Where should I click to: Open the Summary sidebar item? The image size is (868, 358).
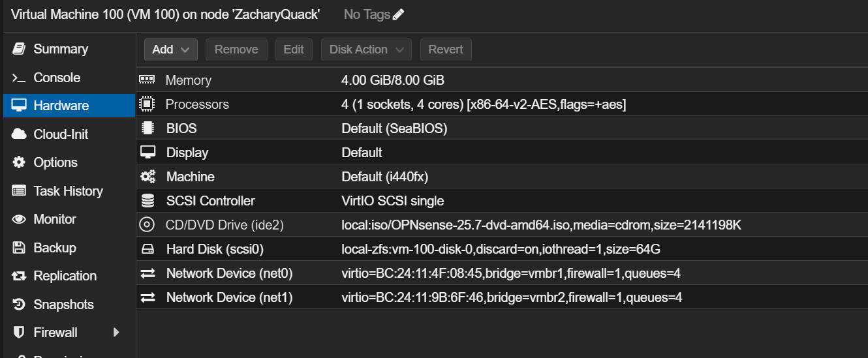click(x=60, y=49)
